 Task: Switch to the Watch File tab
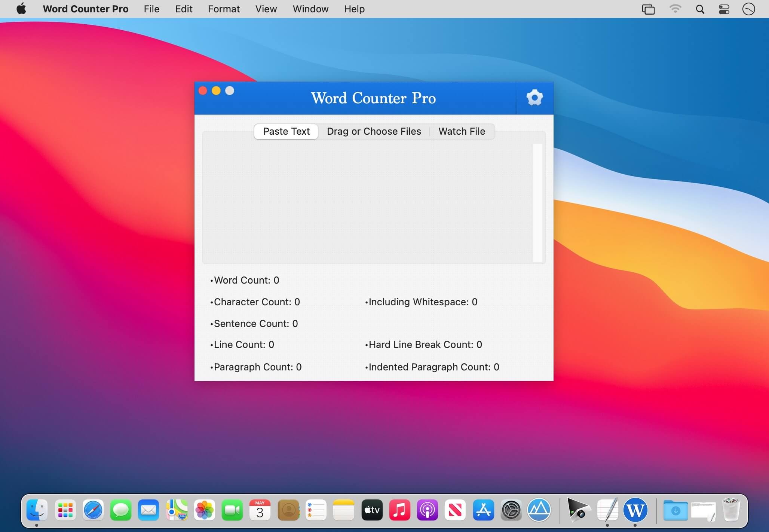click(x=462, y=131)
